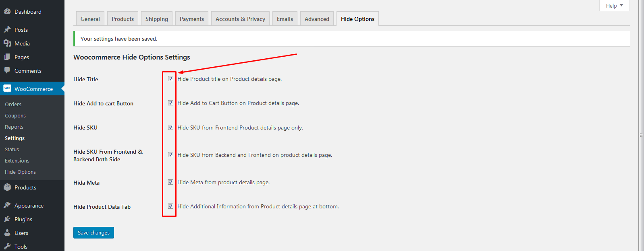Open the Posts menu label

click(x=21, y=30)
